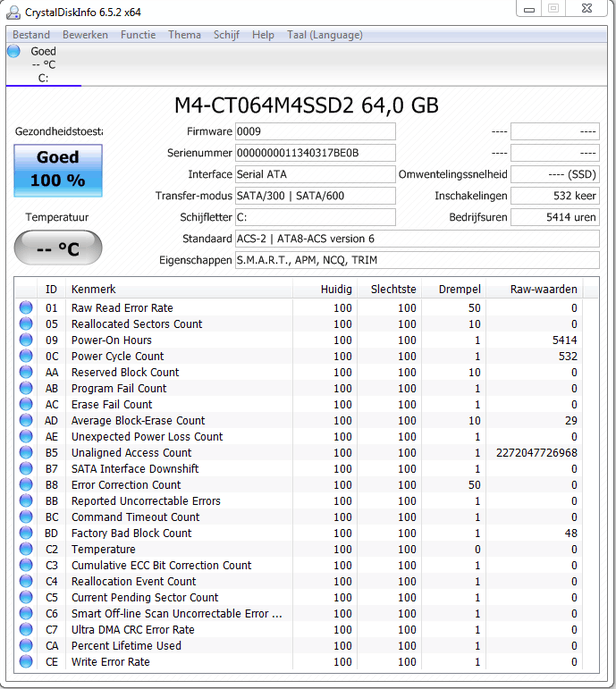Image resolution: width=616 pixels, height=689 pixels.
Task: Select the Ultra DMA CRC Error Rate text
Action: pyautogui.click(x=133, y=630)
